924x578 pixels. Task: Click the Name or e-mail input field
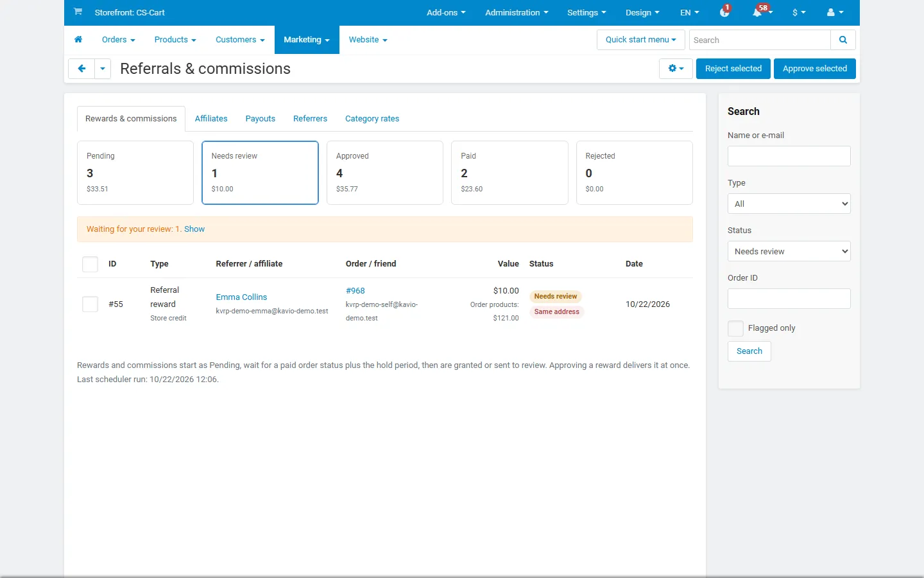pyautogui.click(x=789, y=156)
